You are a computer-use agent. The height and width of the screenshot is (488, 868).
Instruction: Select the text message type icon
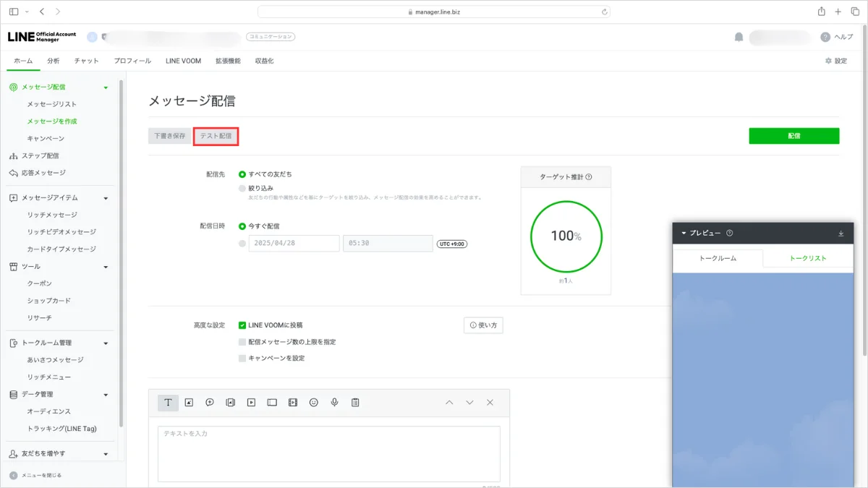click(x=168, y=403)
